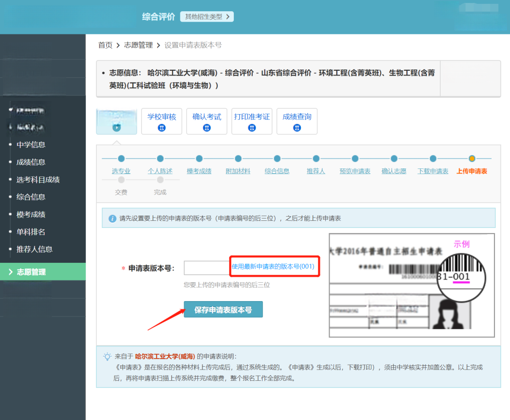Viewport: 510px width, 420px height.
Task: Click 保存申请表版本号 button
Action: (x=223, y=310)
